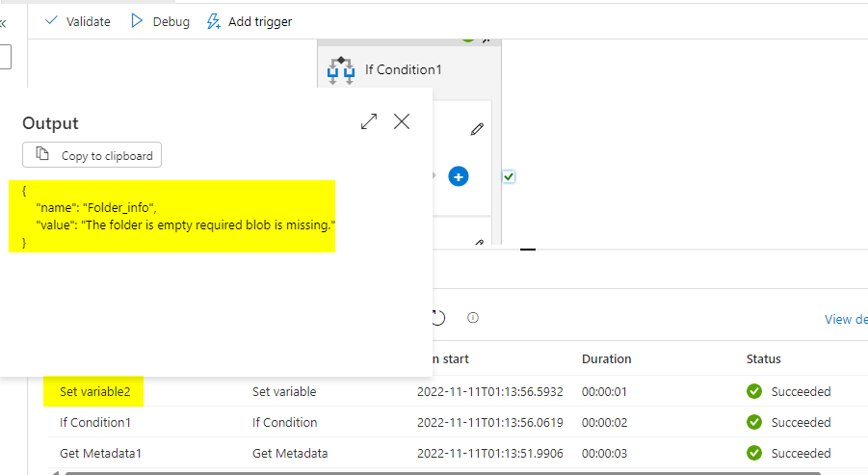Open the info icon beside refresh
The width and height of the screenshot is (868, 475).
click(x=473, y=318)
